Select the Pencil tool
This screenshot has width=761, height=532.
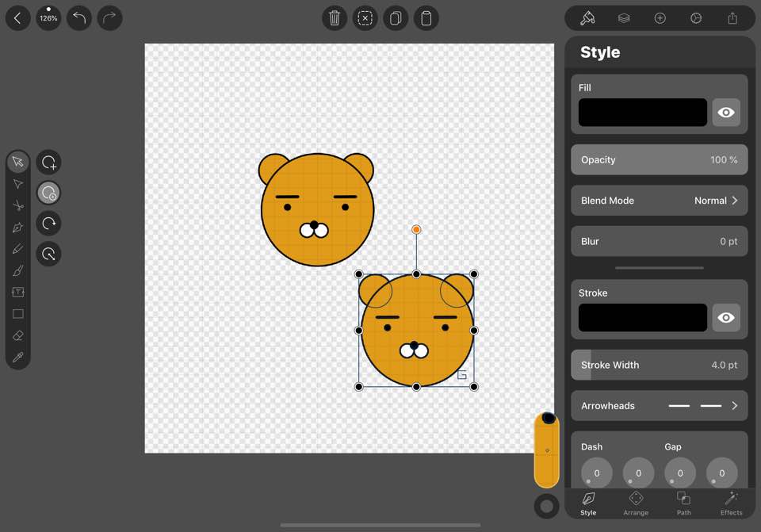pos(18,249)
